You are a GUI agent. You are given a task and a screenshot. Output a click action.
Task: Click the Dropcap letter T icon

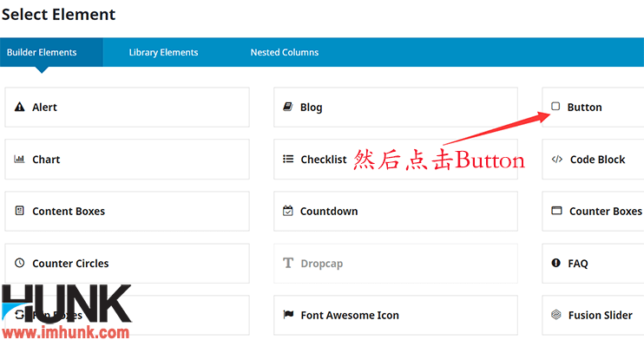tap(288, 263)
